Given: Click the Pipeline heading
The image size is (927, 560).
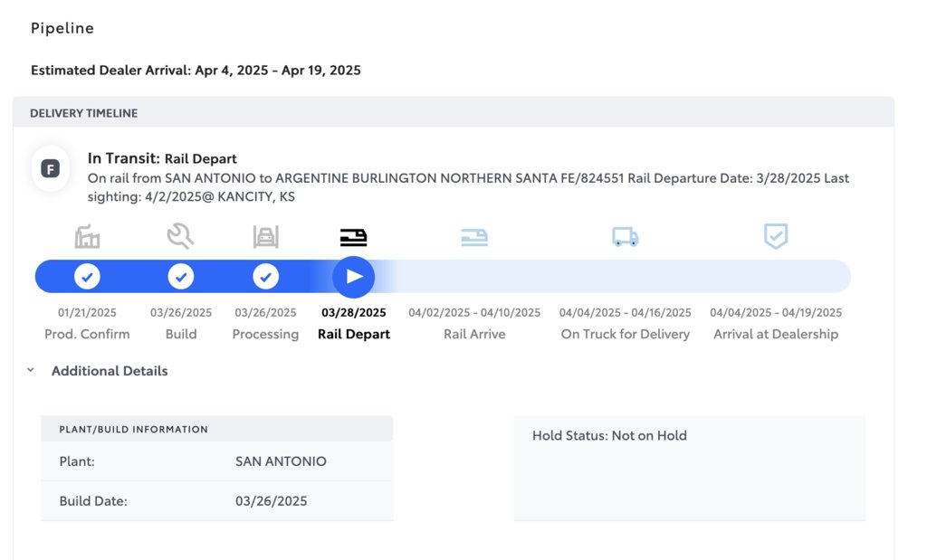Looking at the screenshot, I should tap(62, 28).
